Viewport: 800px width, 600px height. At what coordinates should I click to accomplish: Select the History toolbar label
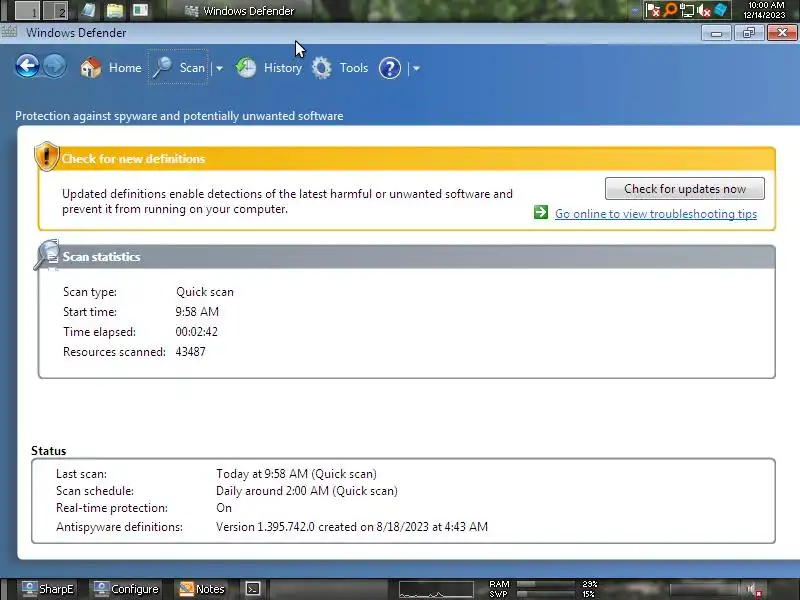(x=283, y=68)
